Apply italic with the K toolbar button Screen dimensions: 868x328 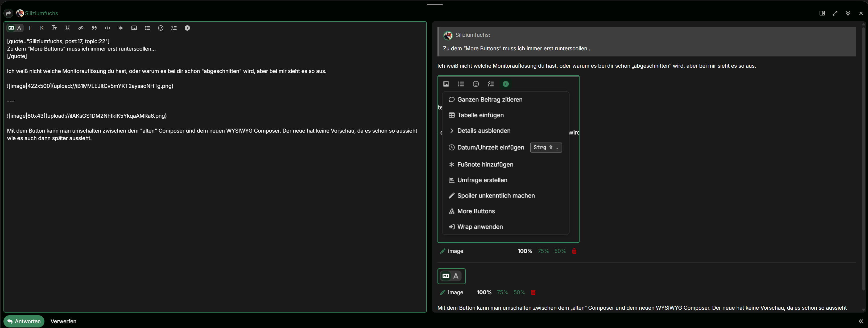point(42,28)
